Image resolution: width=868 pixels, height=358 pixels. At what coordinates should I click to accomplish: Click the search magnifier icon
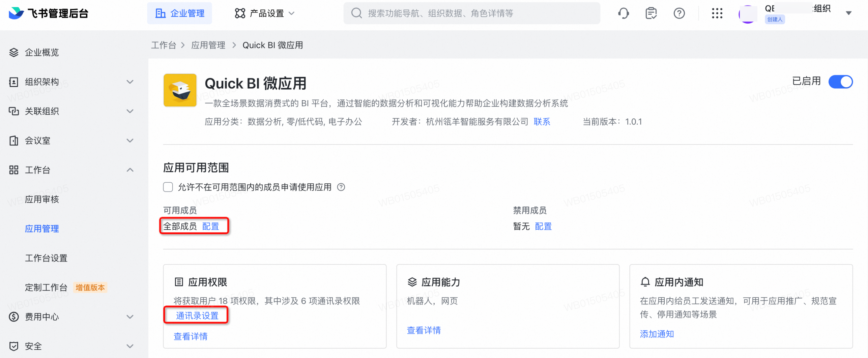coord(356,13)
